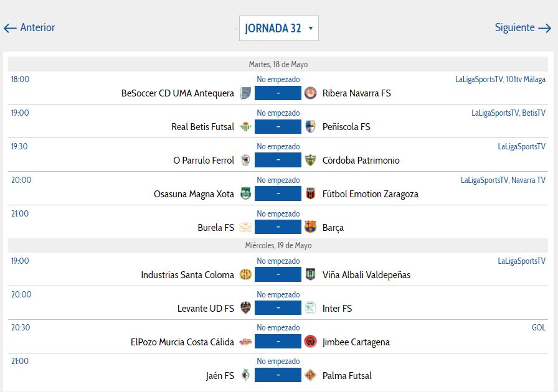Click the Palma Futsal crest
Image resolution: width=558 pixels, height=392 pixels.
point(310,375)
